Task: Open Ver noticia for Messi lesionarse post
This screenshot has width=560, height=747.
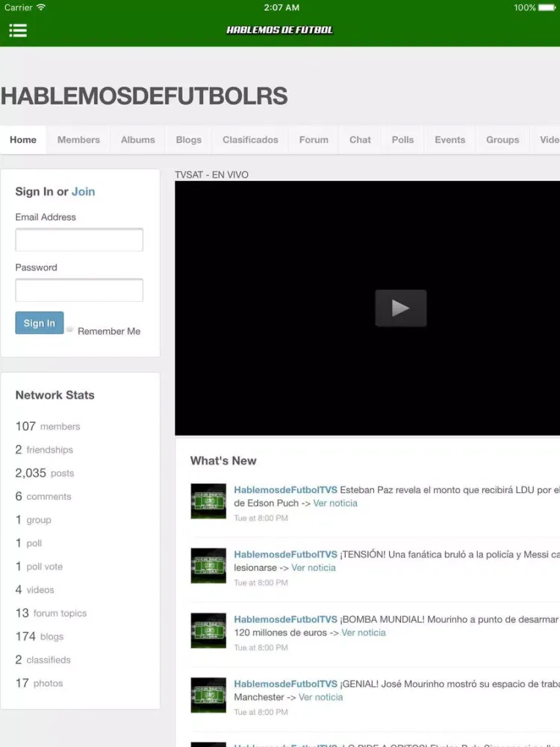Action: tap(314, 568)
